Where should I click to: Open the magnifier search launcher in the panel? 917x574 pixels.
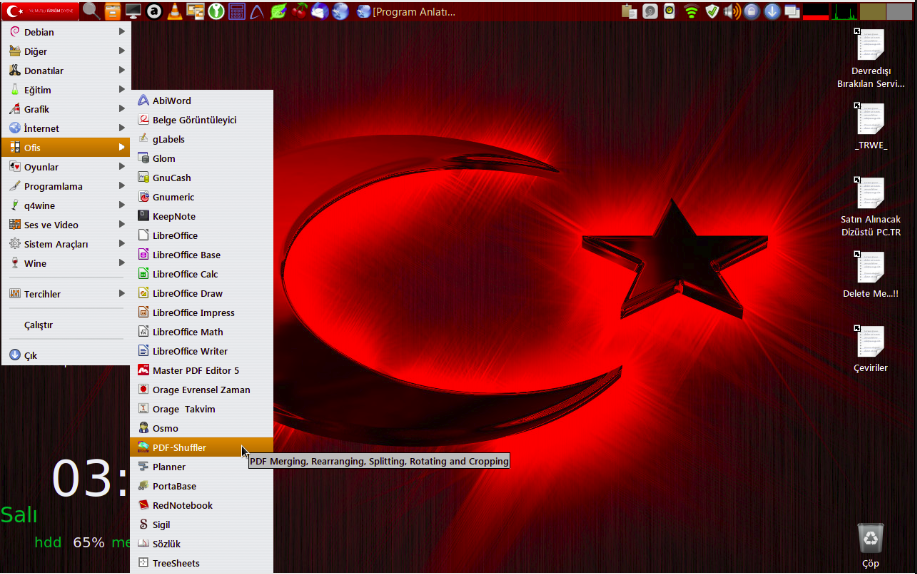91,11
